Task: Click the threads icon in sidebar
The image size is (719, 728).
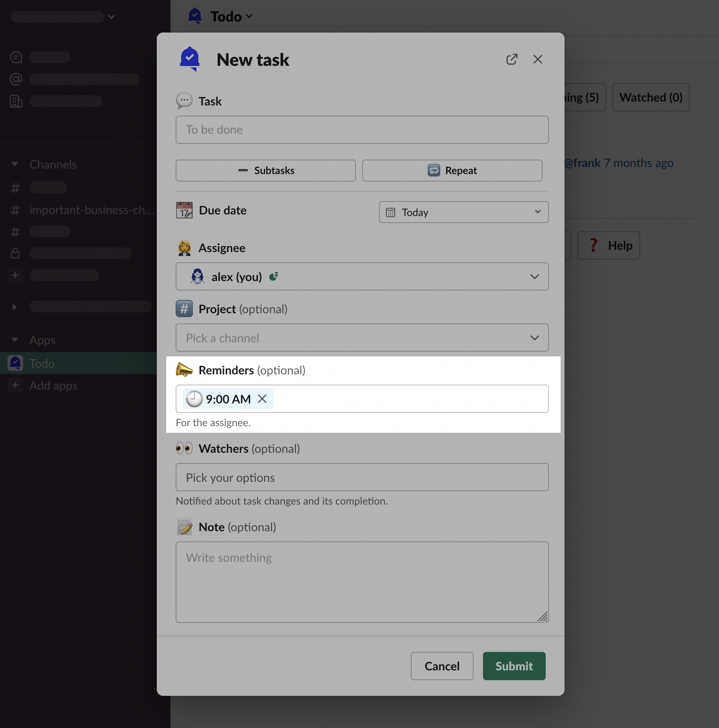Action: click(16, 57)
